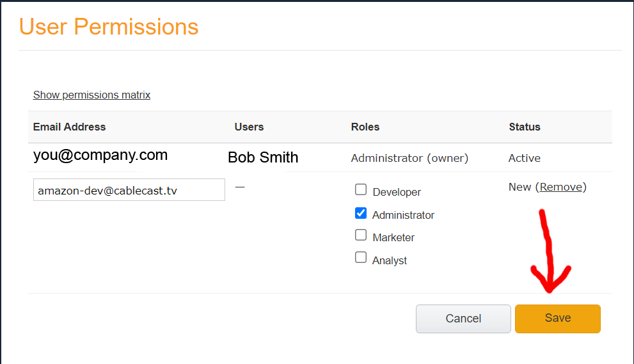Click the Active status text

tap(524, 158)
